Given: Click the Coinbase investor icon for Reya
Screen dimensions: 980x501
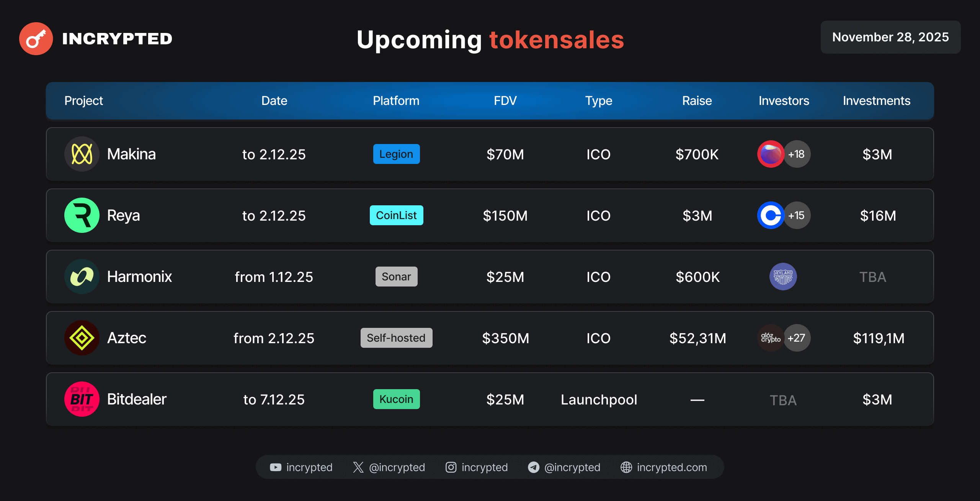Looking at the screenshot, I should 770,215.
